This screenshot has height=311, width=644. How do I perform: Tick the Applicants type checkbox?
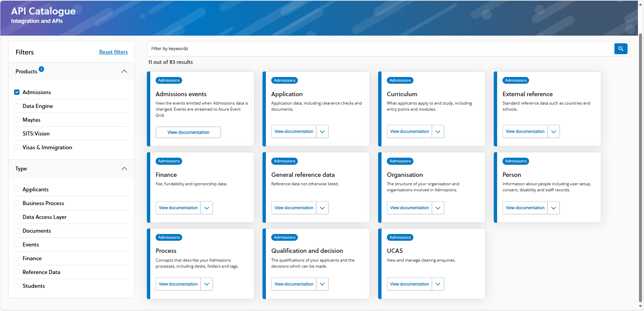point(17,189)
